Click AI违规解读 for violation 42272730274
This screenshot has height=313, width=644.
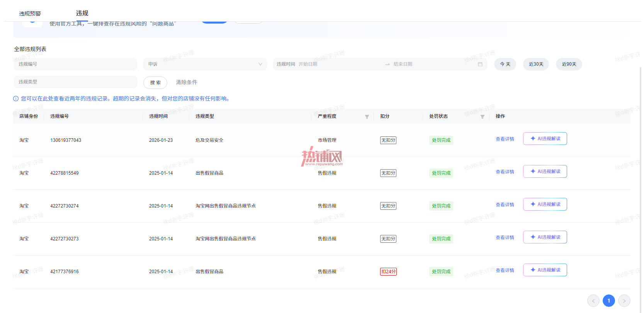(545, 204)
